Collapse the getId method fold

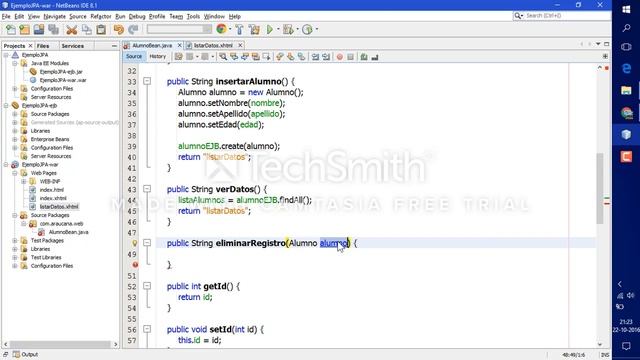tap(147, 286)
